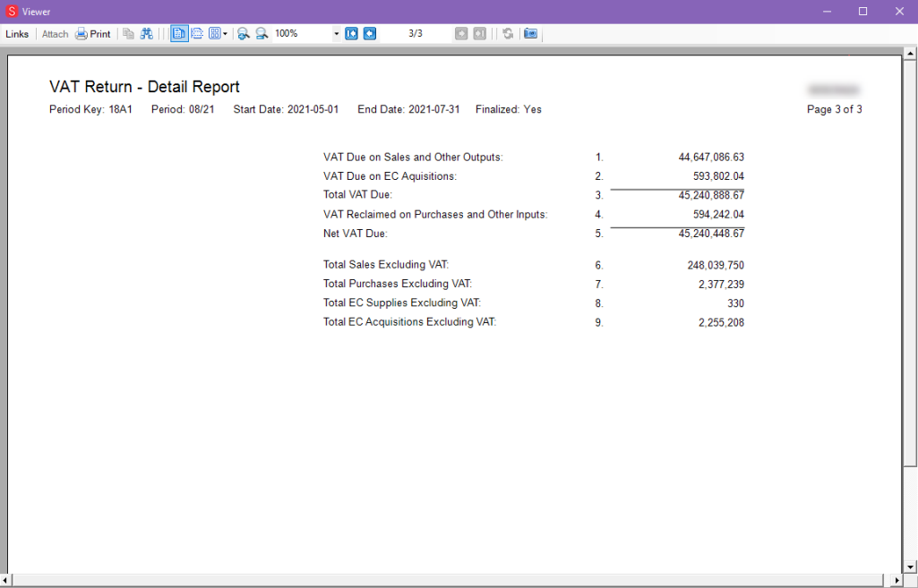Open search with the binoculars icon

point(147,34)
